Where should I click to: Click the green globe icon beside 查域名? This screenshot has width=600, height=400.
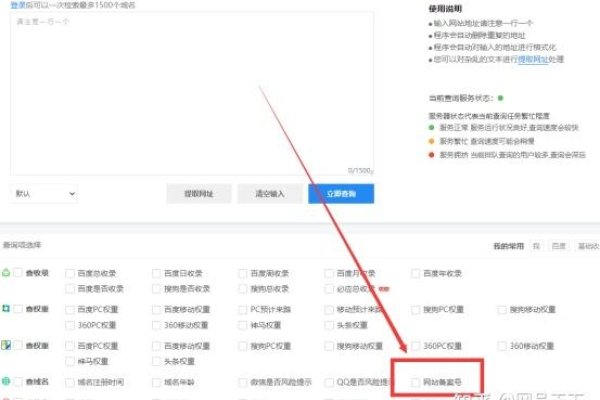coord(6,381)
